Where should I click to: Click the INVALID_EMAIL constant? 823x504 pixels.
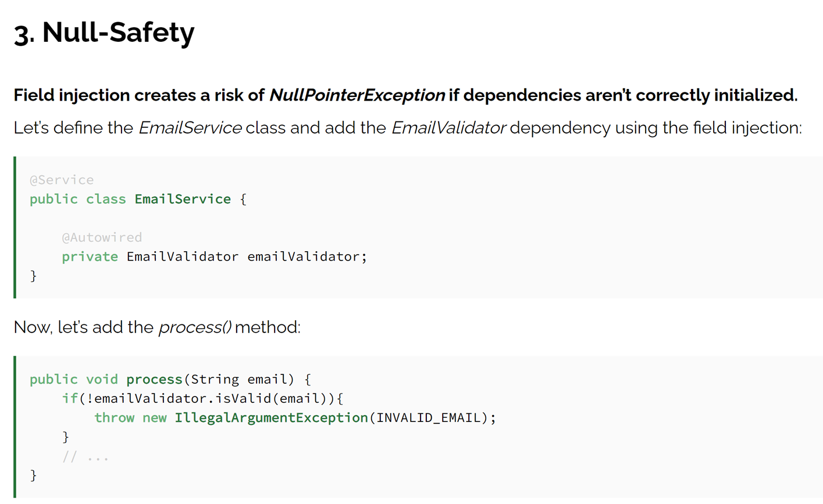click(429, 418)
